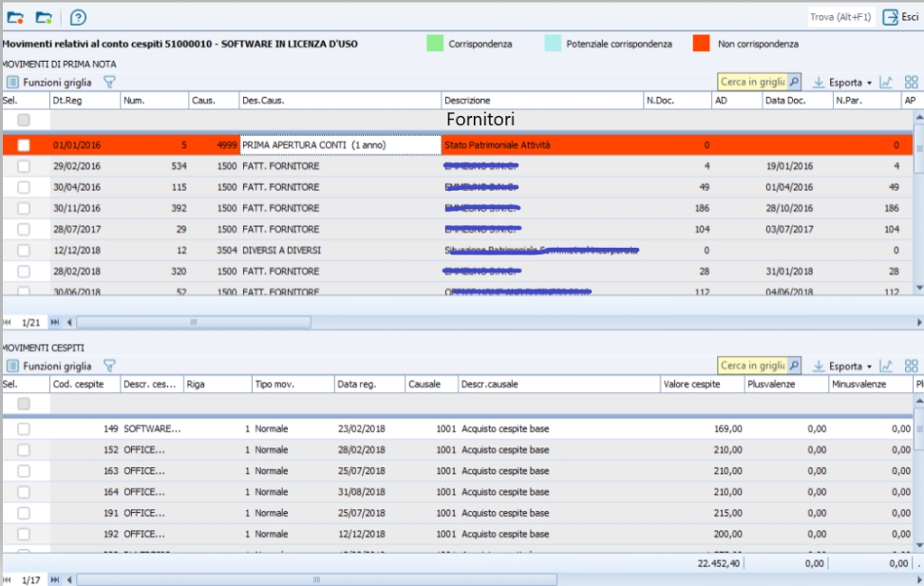
Task: Click the filter funnel icon in Movimenti Cespiti grid
Action: (x=109, y=366)
